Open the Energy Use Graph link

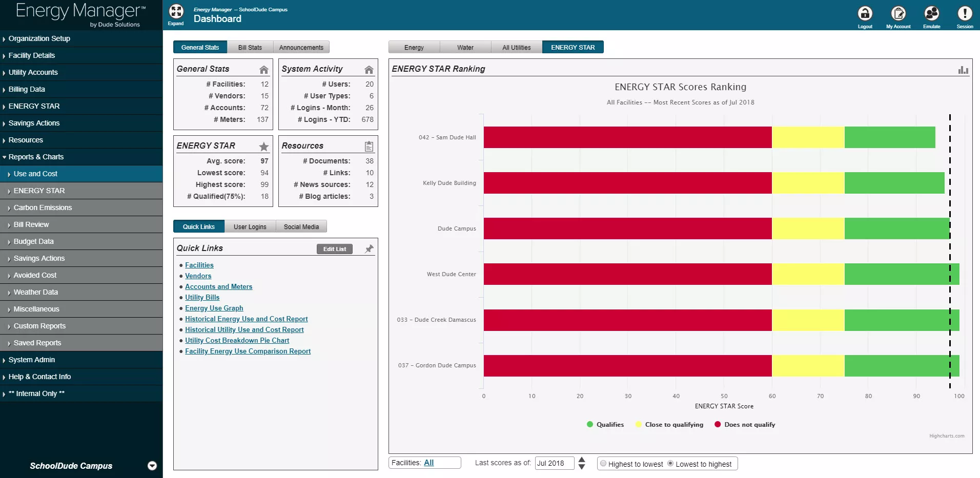click(214, 308)
